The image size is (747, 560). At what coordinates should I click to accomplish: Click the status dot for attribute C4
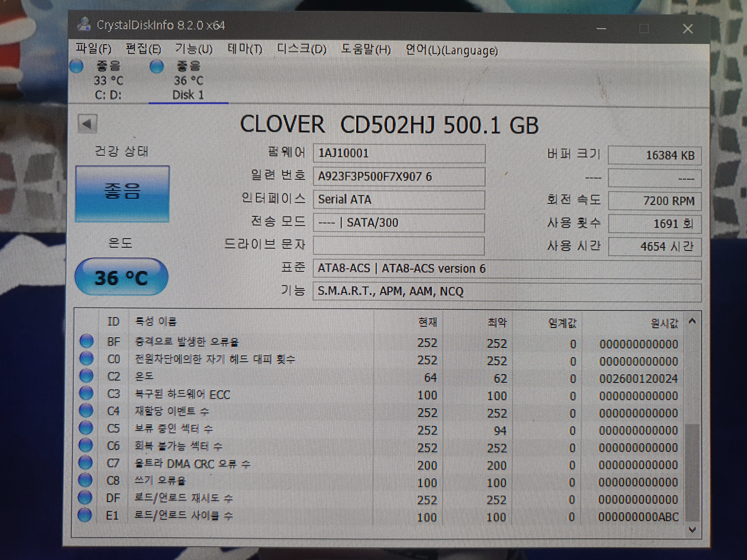86,410
